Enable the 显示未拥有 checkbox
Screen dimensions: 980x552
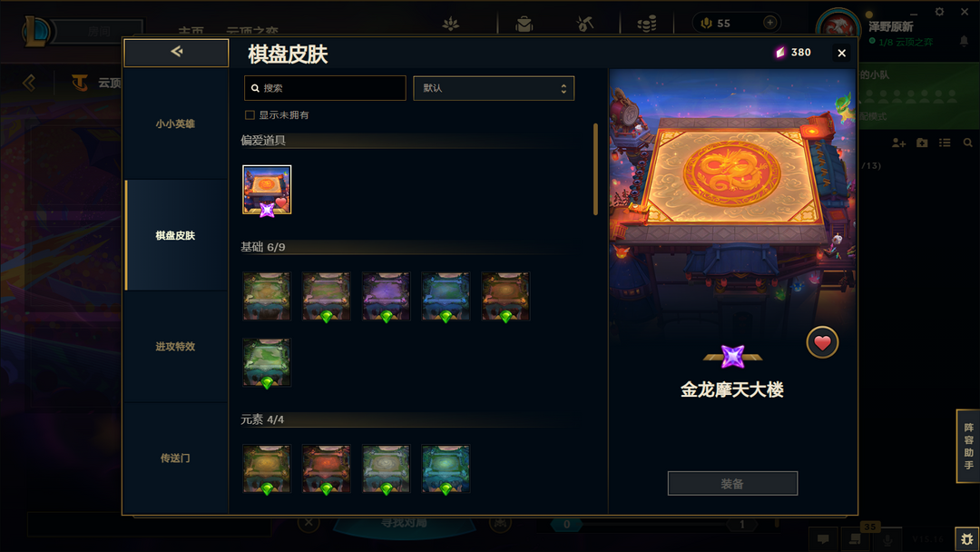click(250, 115)
